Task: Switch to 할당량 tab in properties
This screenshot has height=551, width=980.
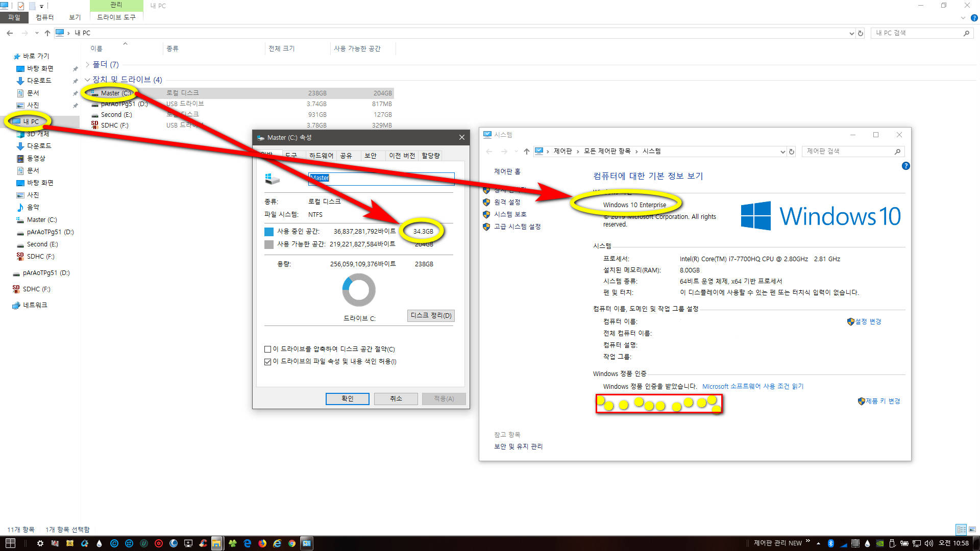Action: point(430,156)
